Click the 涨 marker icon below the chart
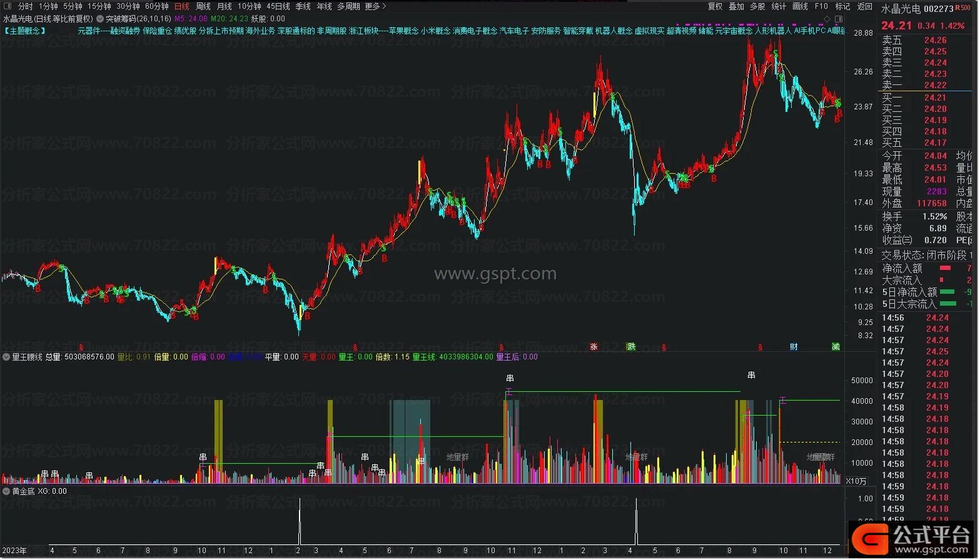This screenshot has height=560, width=980. coord(594,347)
